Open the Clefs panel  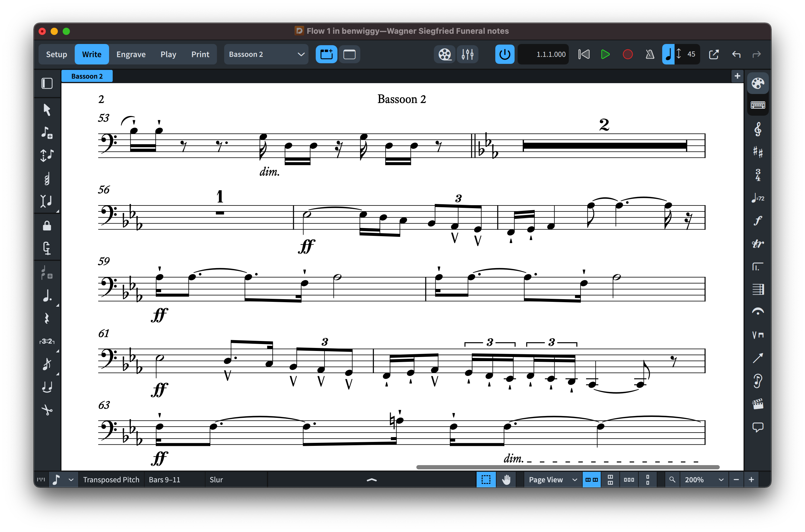[757, 129]
